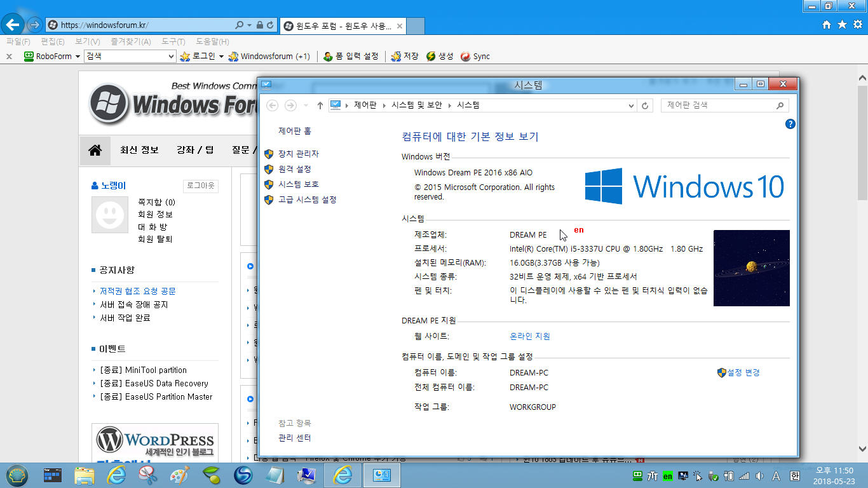This screenshot has width=868, height=488.
Task: Close the RoboForm toolbar with its X
Action: (9, 57)
